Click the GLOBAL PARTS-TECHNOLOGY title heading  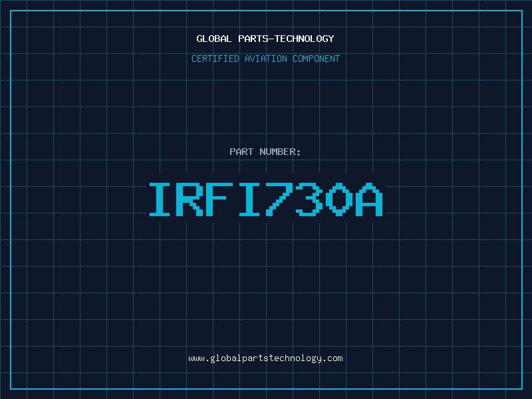point(265,39)
